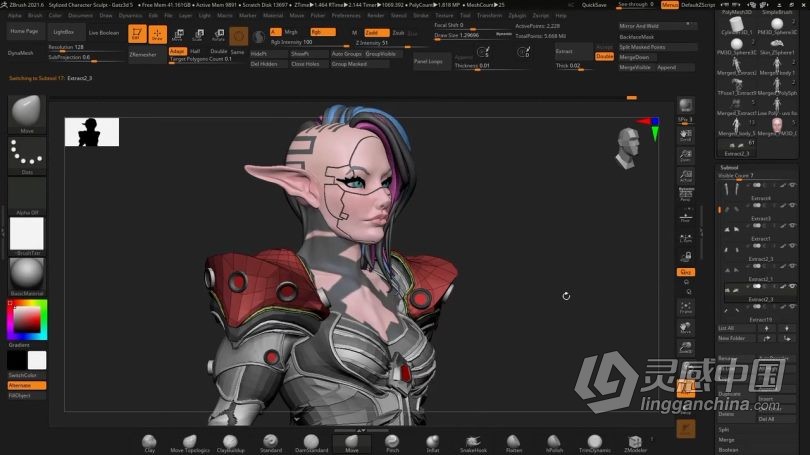The image size is (810, 455).
Task: Expand the Split sub-palette
Action: 724,430
